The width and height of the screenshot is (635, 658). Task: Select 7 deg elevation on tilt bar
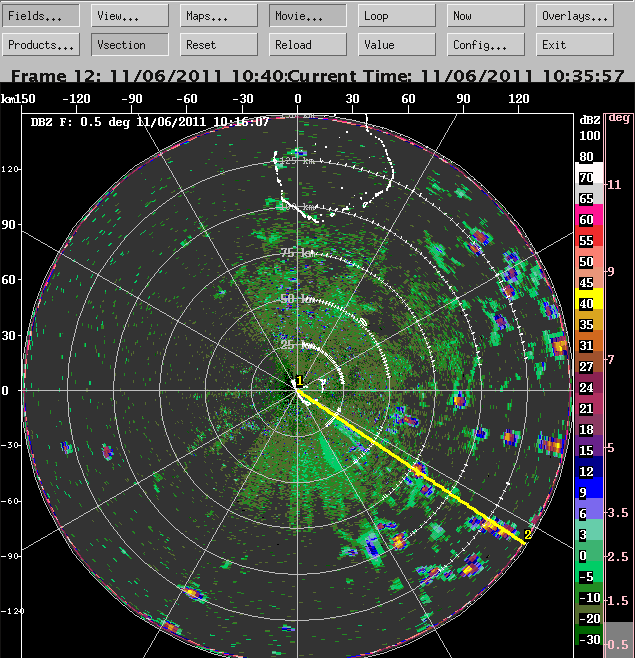(611, 359)
